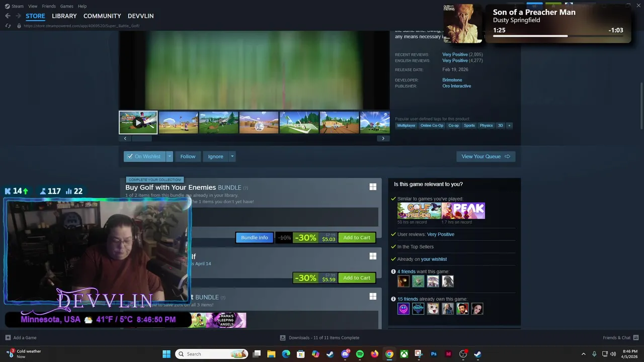Show hidden system tray icons
644x362 pixels.
[584, 354]
